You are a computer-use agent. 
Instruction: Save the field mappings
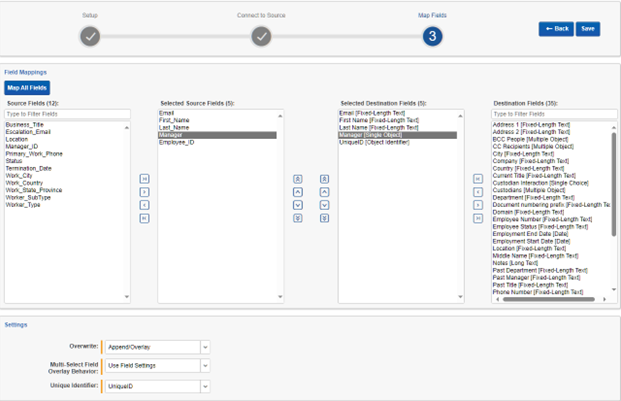(588, 29)
